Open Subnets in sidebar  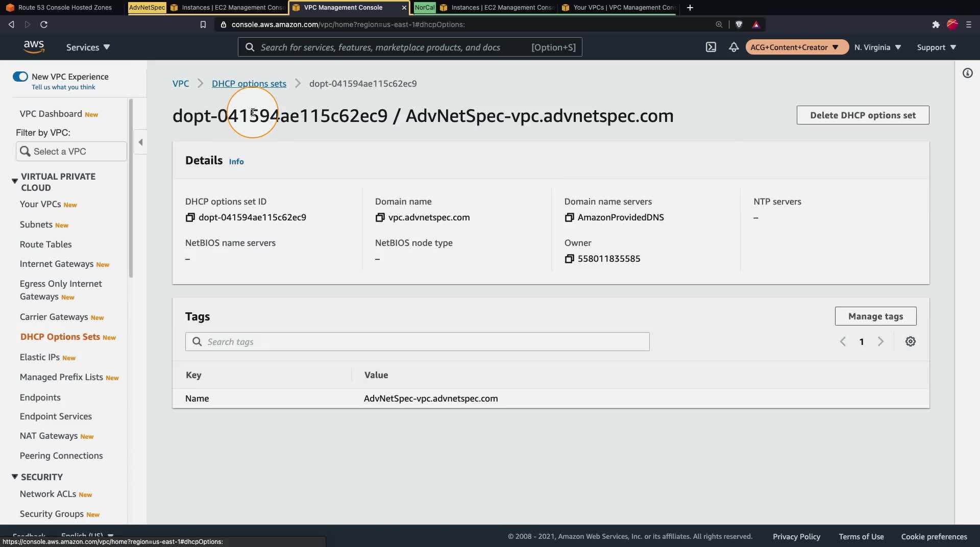pyautogui.click(x=36, y=225)
